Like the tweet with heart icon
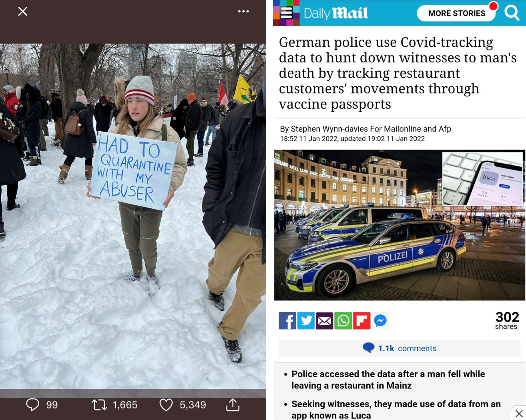 click(x=166, y=405)
